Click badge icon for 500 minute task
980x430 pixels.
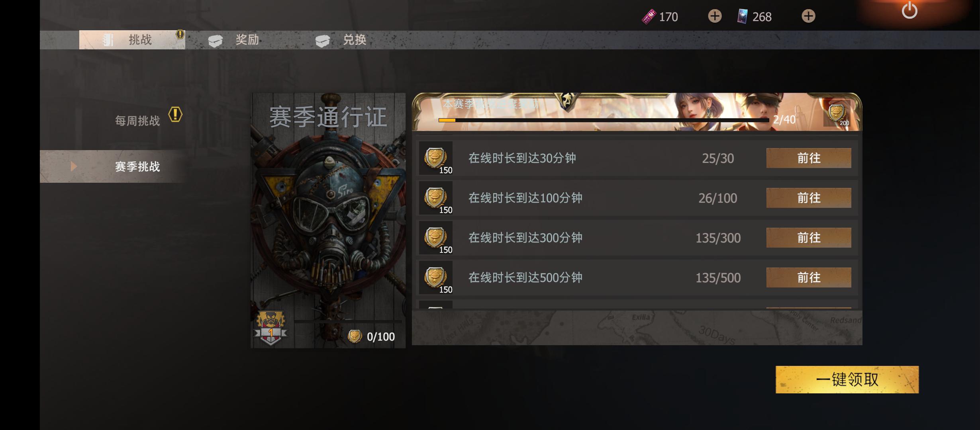point(436,278)
